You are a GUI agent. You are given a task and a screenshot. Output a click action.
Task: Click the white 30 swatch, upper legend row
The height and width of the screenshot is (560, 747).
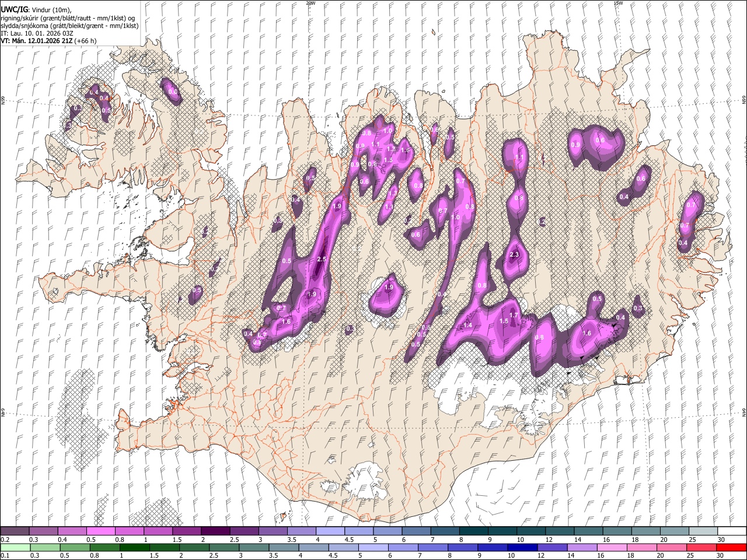(x=732, y=531)
